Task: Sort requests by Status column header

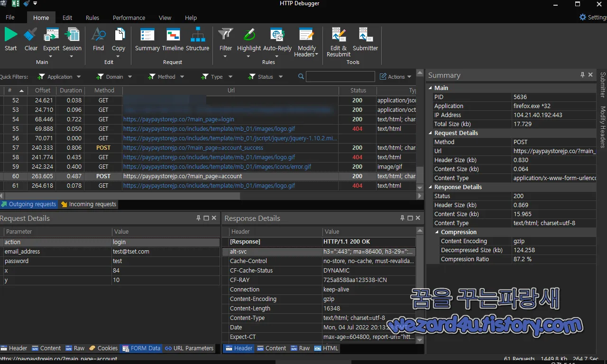Action: (x=358, y=91)
